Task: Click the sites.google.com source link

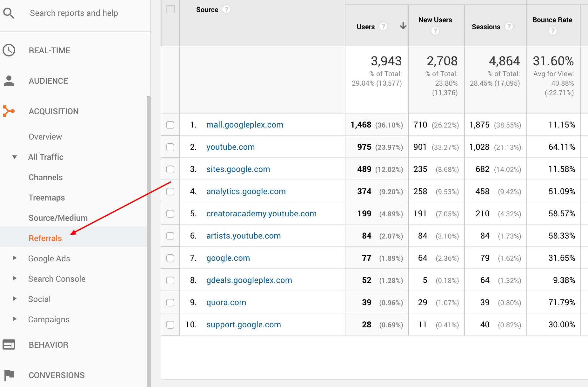Action: (238, 169)
